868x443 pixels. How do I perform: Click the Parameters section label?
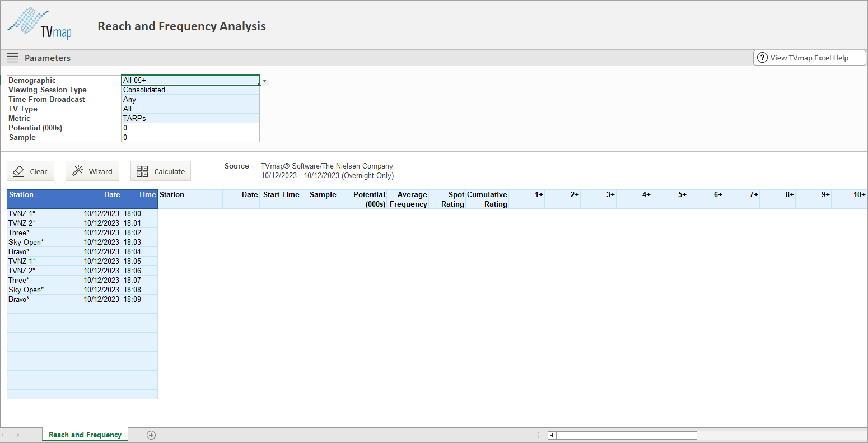[48, 58]
